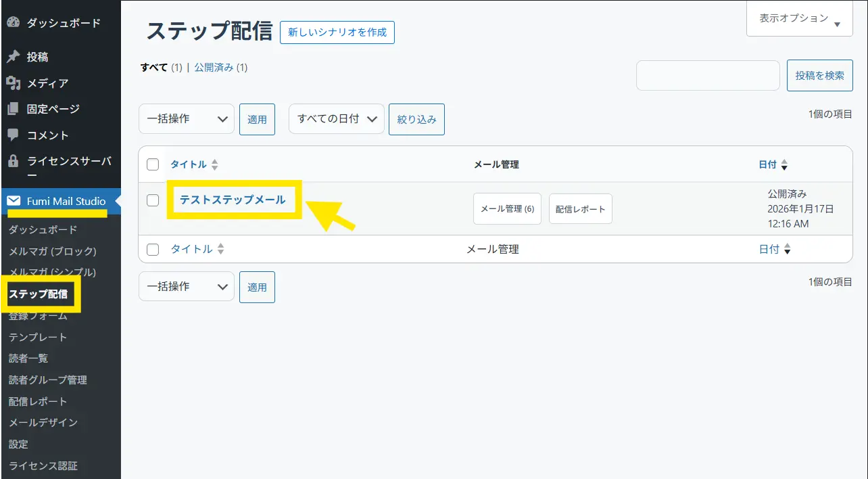
Task: Click the media icon beside メディア
Action: tap(13, 83)
